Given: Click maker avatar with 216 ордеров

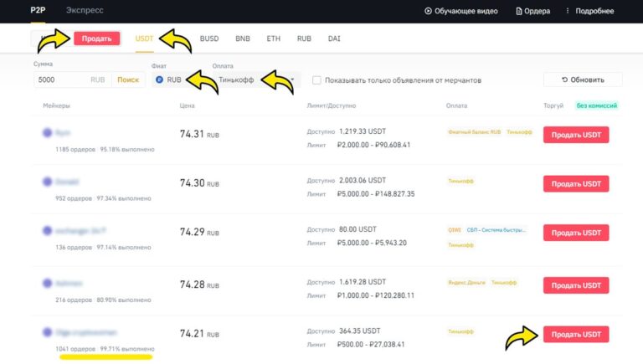Looking at the screenshot, I should tap(47, 283).
